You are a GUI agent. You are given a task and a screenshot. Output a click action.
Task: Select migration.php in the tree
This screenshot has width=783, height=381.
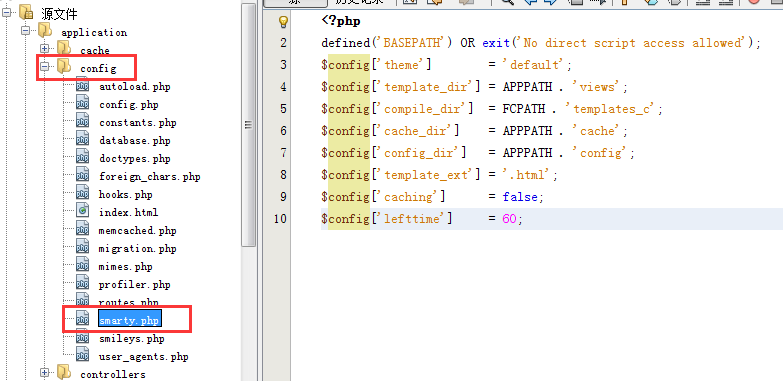138,249
